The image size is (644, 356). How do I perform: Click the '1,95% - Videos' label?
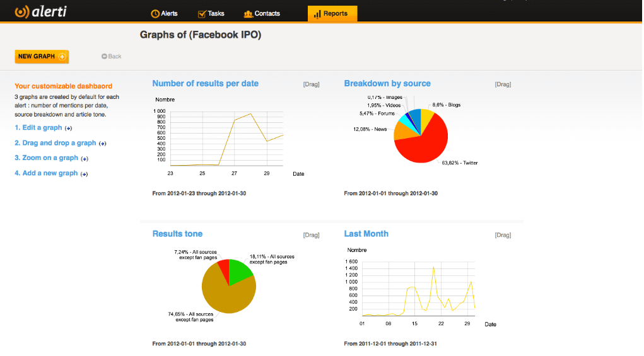click(384, 105)
